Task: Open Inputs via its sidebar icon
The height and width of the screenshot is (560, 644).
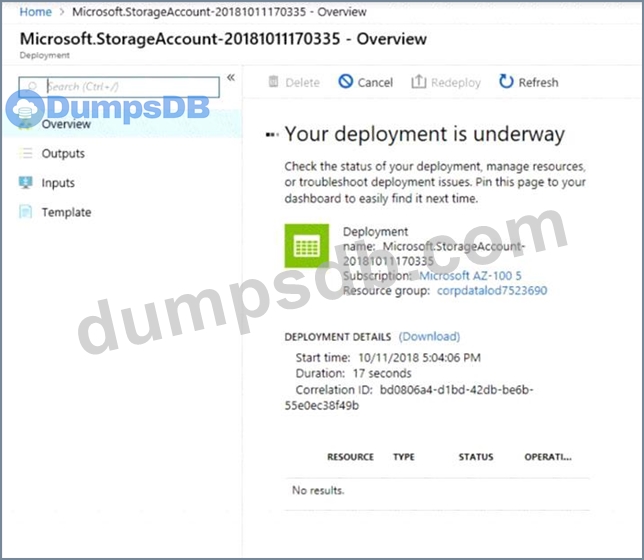Action: (25, 183)
